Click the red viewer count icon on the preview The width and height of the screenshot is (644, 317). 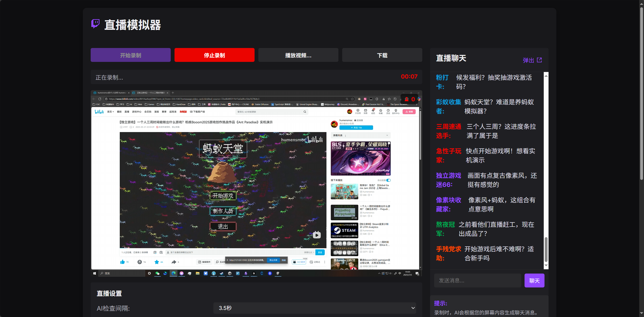406,99
